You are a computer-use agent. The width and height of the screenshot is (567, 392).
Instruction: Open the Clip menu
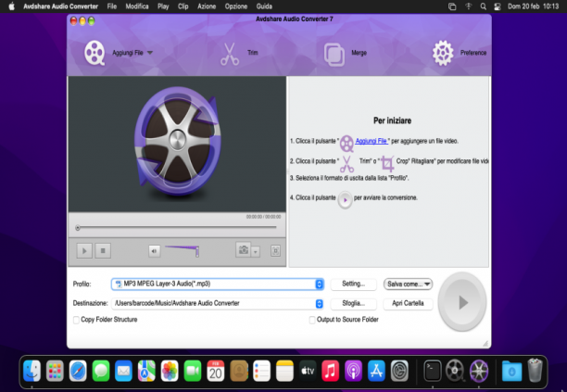(x=183, y=6)
